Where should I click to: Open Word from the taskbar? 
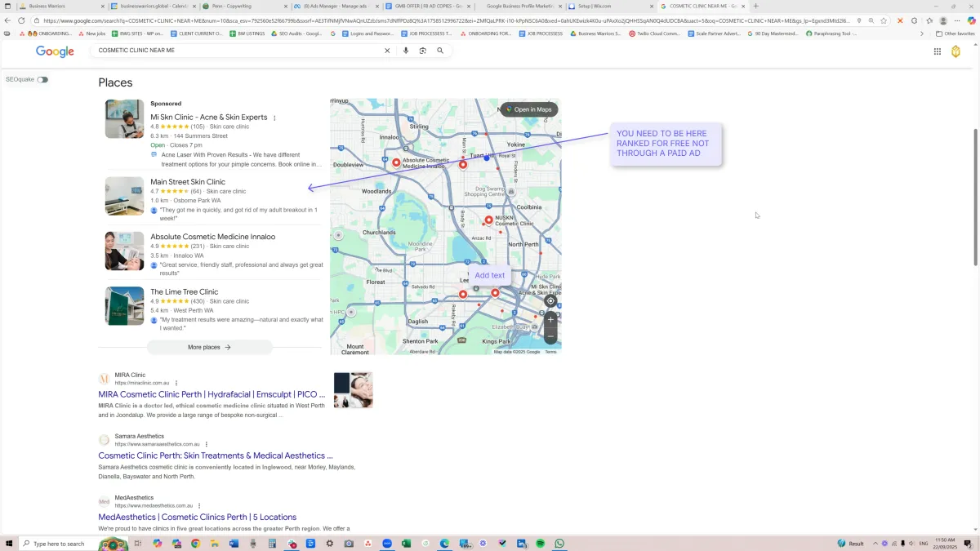coord(234,544)
